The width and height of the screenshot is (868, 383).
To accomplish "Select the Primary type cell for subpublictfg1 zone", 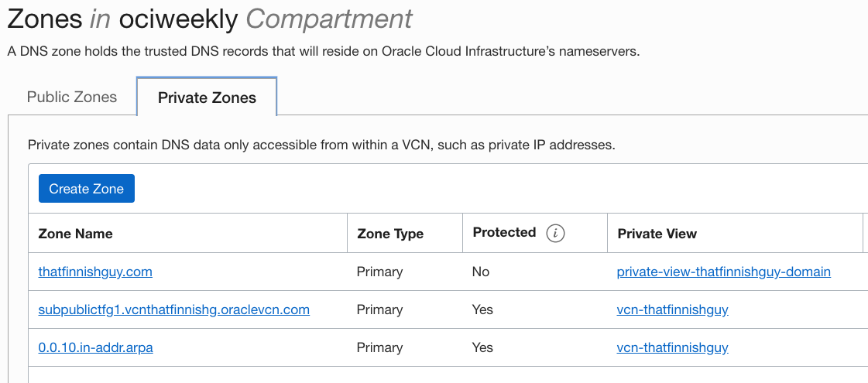I will 379,309.
